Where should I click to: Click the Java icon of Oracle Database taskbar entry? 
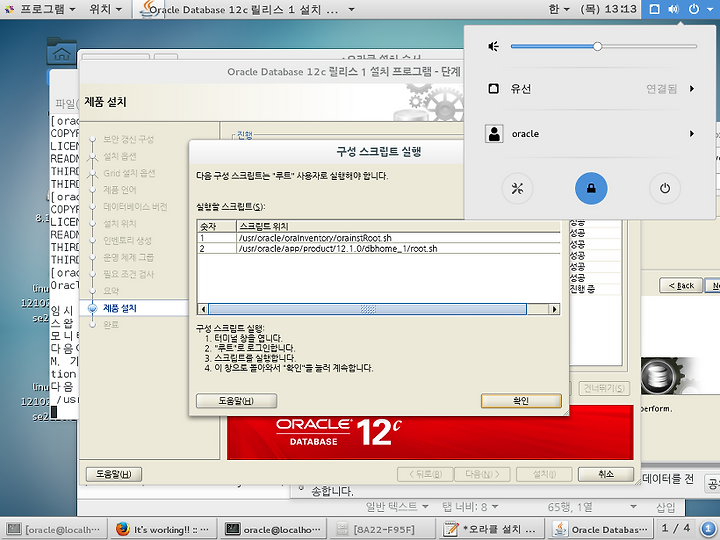[560, 529]
